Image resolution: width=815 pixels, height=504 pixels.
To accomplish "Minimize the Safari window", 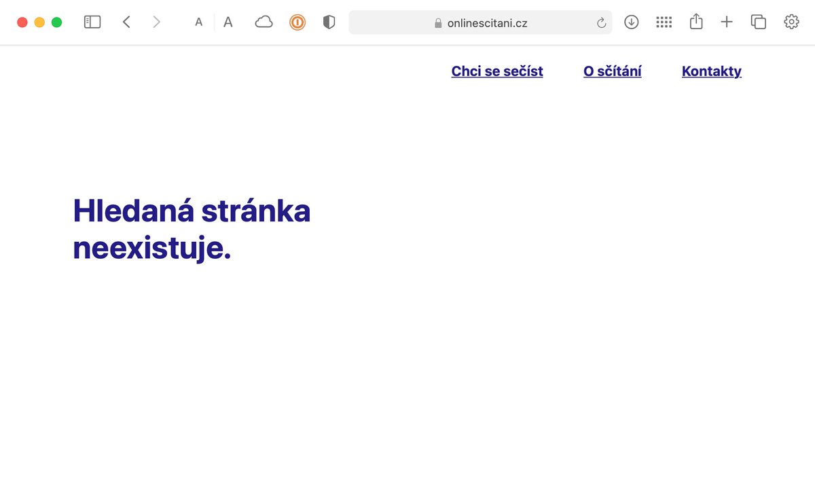I will 39,22.
